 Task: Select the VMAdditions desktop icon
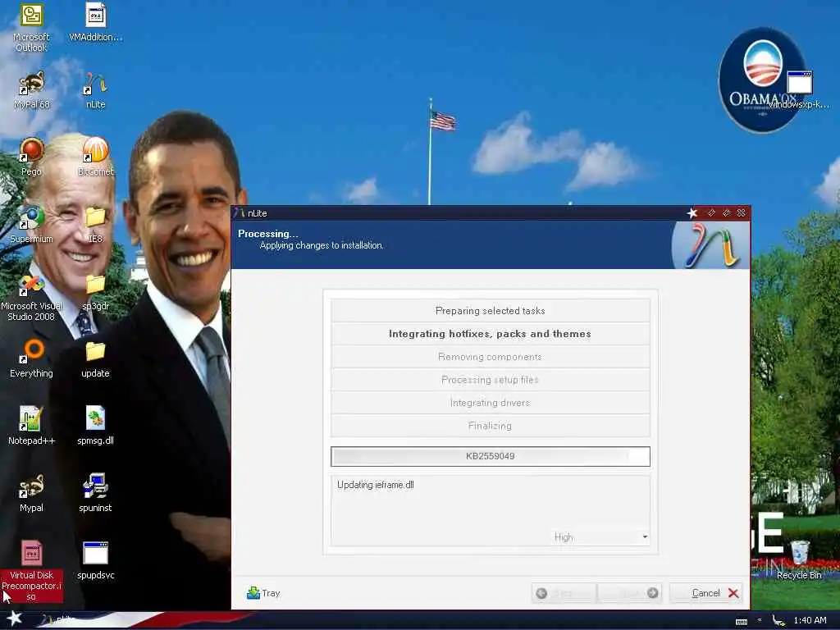(x=95, y=22)
